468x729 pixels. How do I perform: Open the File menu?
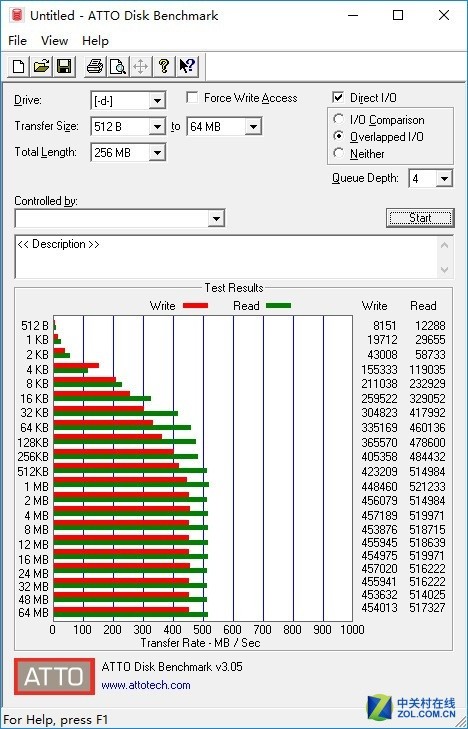pyautogui.click(x=18, y=41)
